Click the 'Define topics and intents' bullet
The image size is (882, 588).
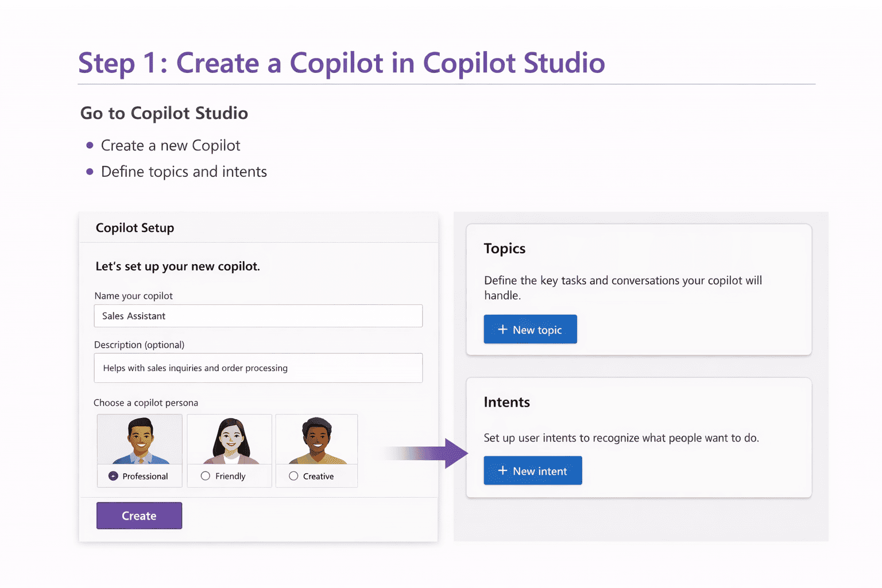[184, 172]
